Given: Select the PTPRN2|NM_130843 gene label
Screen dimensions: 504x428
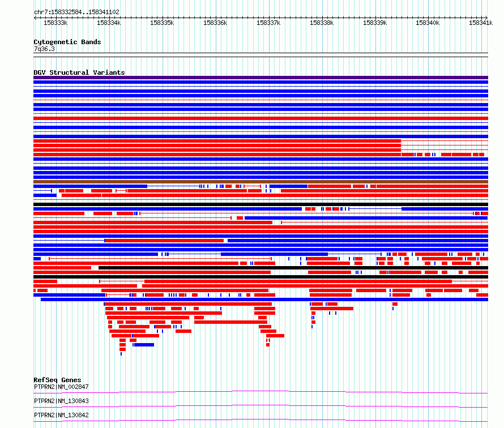Looking at the screenshot, I should coord(61,401).
